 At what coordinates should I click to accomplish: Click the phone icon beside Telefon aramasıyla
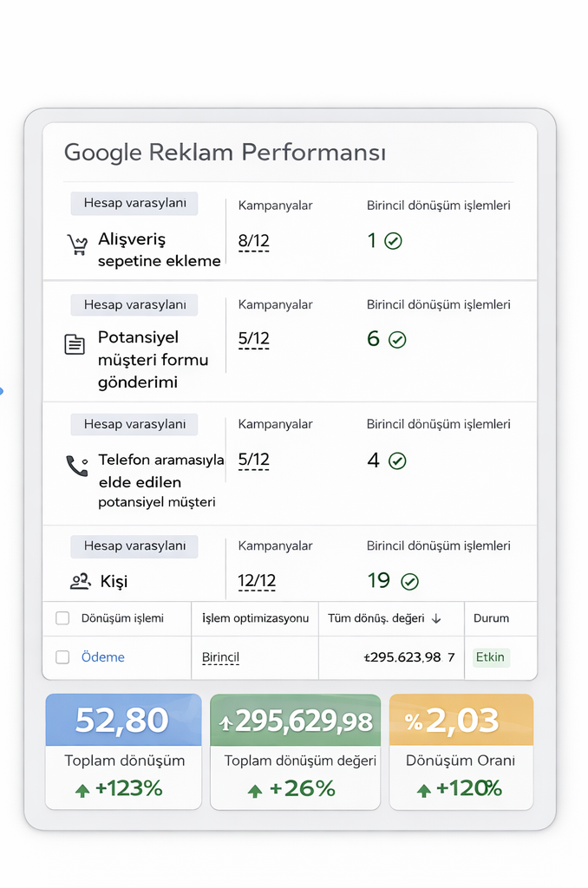click(x=77, y=466)
